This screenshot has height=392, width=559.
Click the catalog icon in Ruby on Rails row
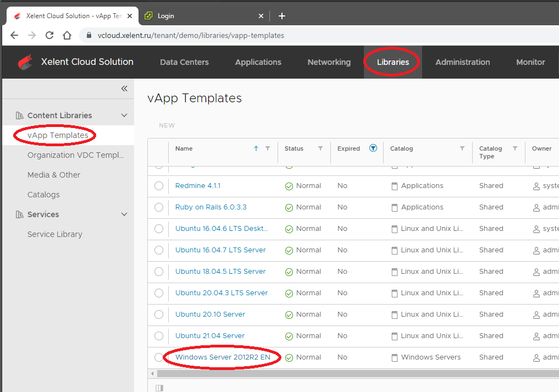[x=395, y=208]
